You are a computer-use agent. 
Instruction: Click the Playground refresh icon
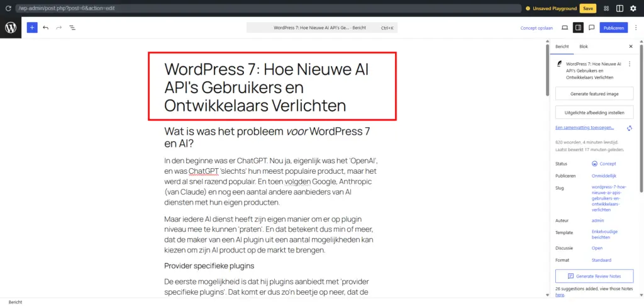[8, 8]
